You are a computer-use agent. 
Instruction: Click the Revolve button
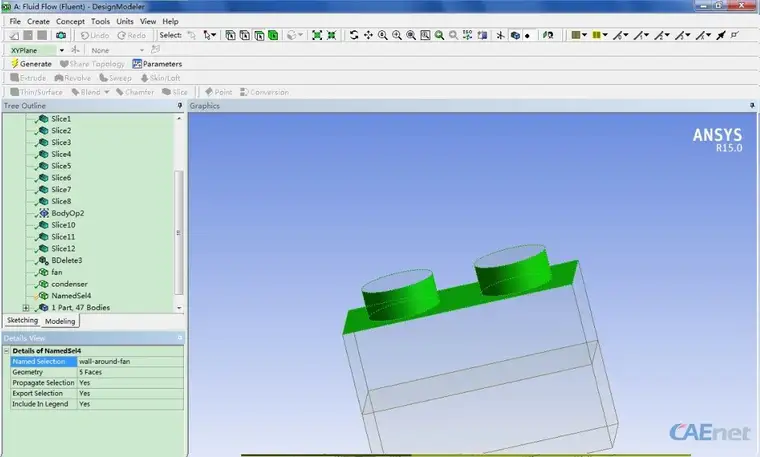[x=73, y=78]
